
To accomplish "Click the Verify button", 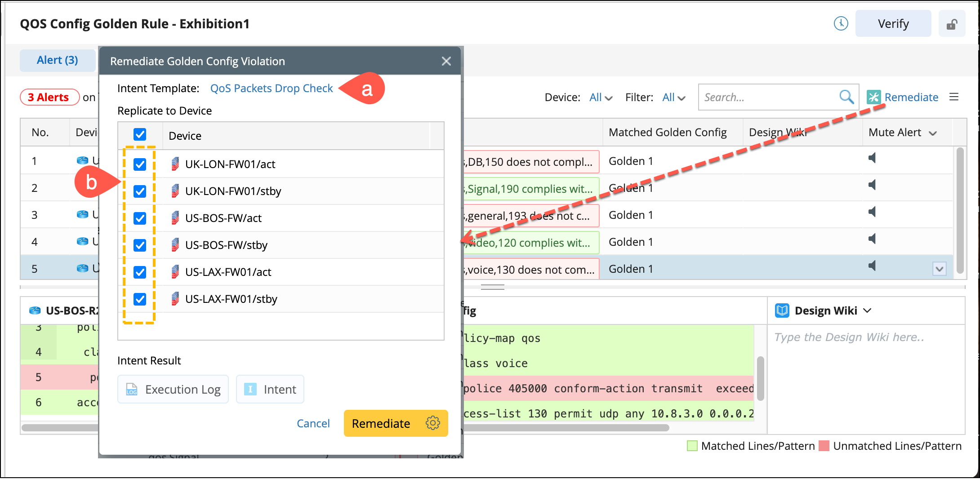I will point(893,24).
